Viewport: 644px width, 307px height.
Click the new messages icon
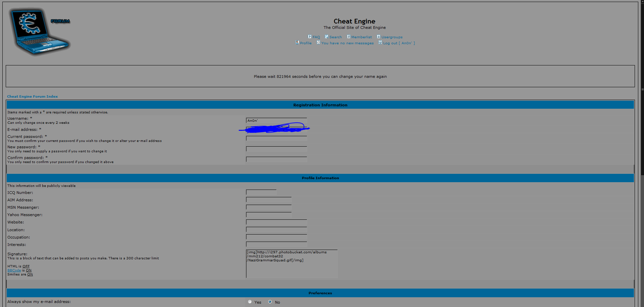(318, 43)
